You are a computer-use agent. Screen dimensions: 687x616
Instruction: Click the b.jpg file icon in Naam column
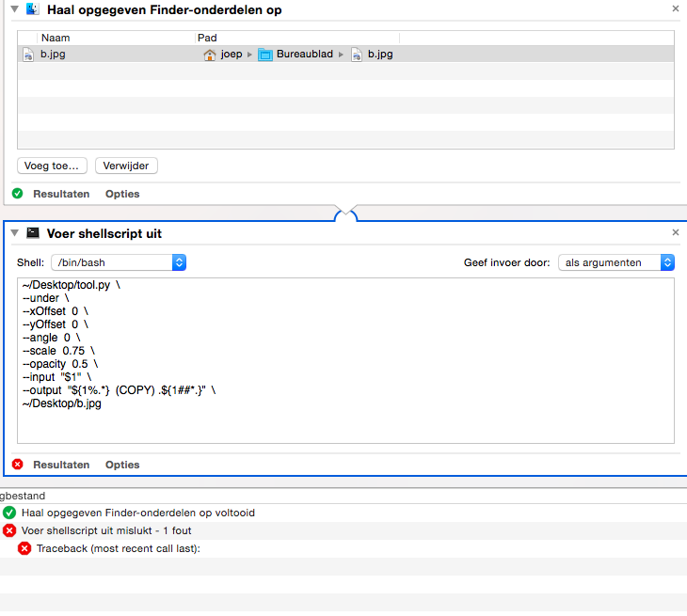28,55
